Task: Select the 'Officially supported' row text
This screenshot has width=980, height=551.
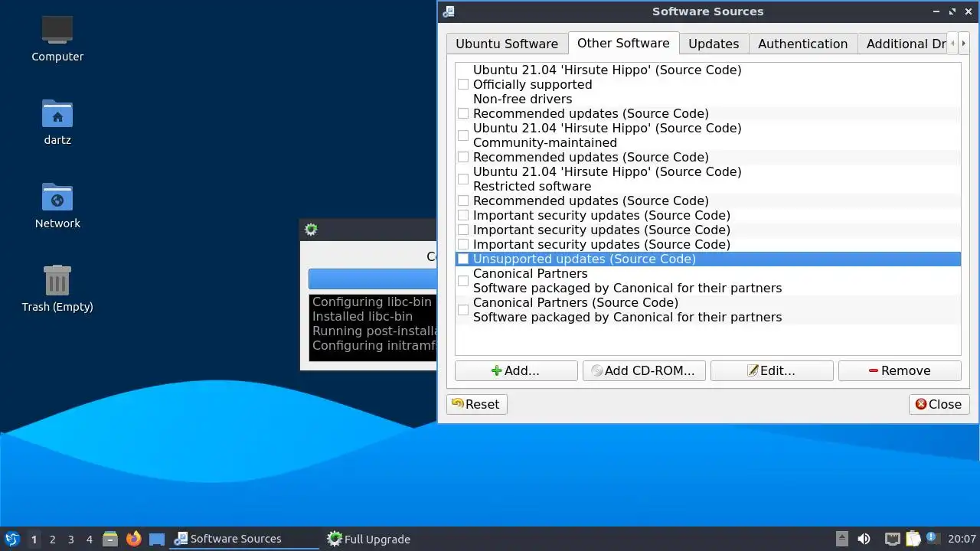Action: (533, 84)
